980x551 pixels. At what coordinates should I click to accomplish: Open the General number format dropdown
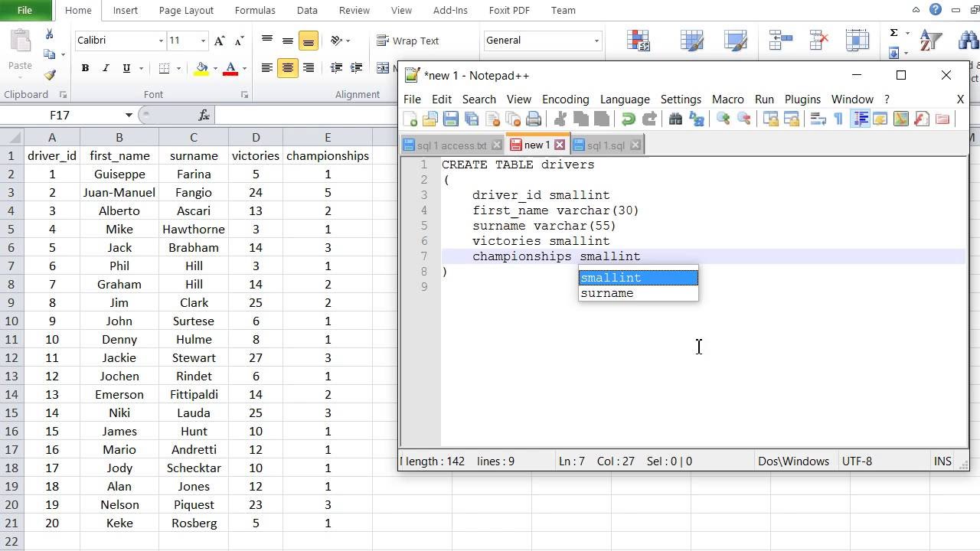click(596, 41)
